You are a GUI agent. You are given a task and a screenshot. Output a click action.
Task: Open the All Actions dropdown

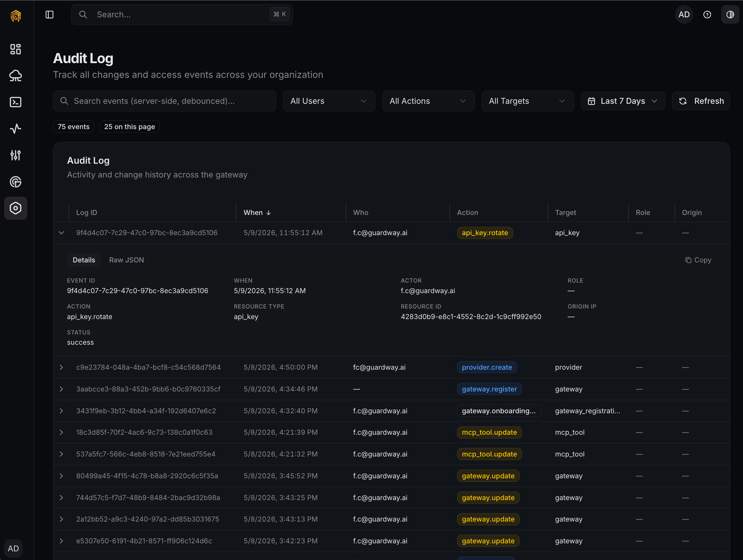[x=428, y=101]
